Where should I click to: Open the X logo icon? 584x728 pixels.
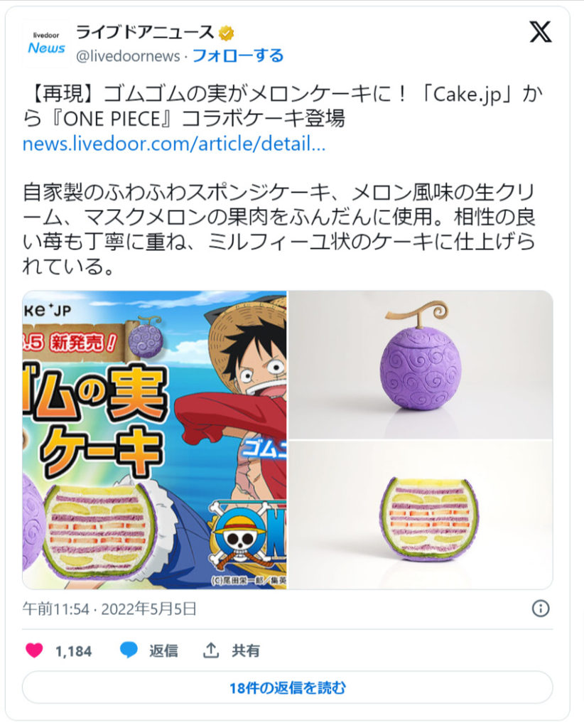pos(541,32)
